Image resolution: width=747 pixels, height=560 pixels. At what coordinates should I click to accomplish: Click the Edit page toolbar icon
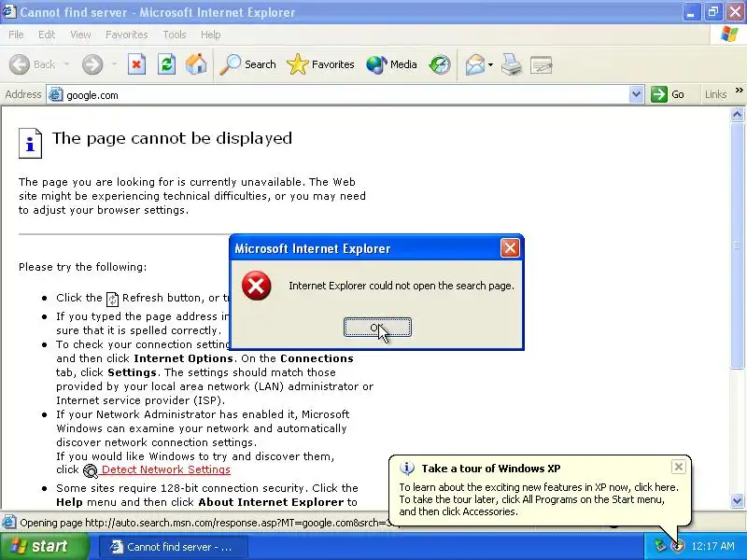542,65
